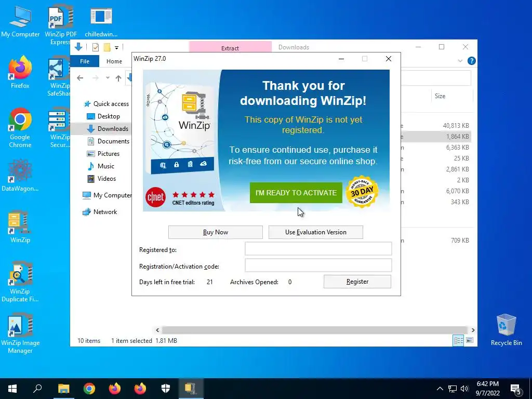The height and width of the screenshot is (399, 532).
Task: Show hidden system tray icons
Action: tap(440, 389)
